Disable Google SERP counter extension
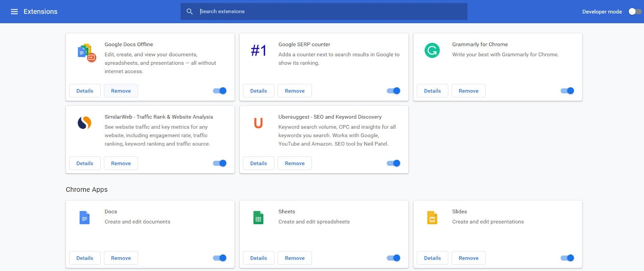The height and width of the screenshot is (271, 644). click(394, 91)
